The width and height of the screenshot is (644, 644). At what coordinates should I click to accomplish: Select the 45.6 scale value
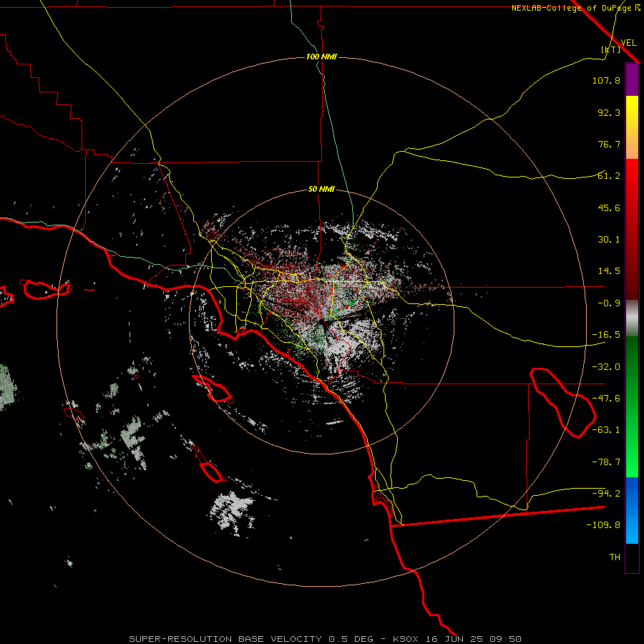tap(609, 208)
